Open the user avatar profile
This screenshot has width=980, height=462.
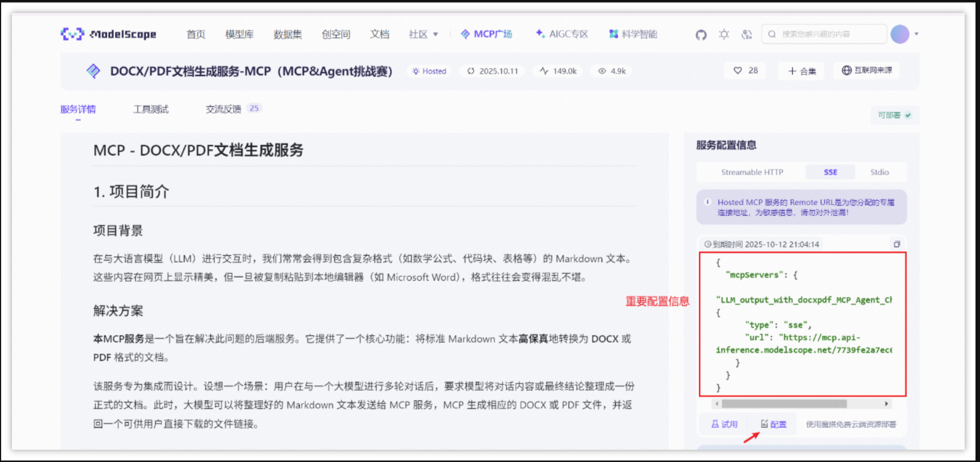tap(900, 34)
